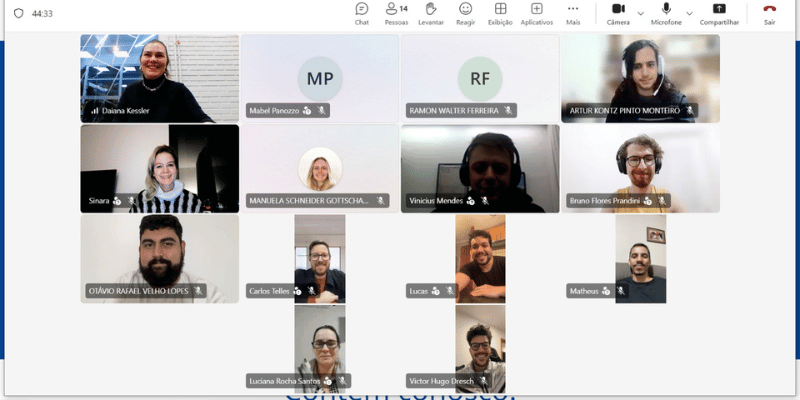Open the Aplicativos apps panel
Viewport: 800px width, 400px height.
click(537, 14)
